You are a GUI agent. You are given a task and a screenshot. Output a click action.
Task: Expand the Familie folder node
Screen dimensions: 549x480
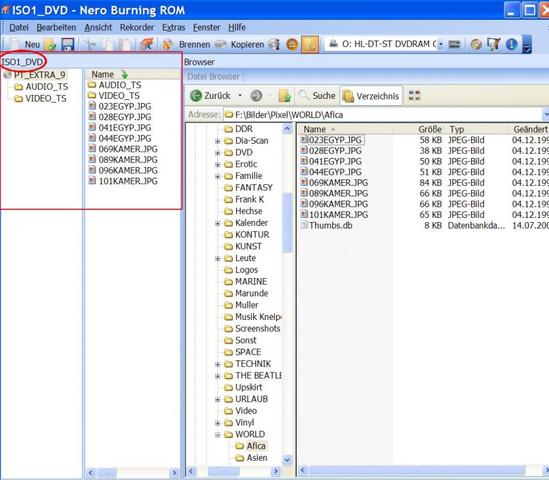click(x=217, y=176)
